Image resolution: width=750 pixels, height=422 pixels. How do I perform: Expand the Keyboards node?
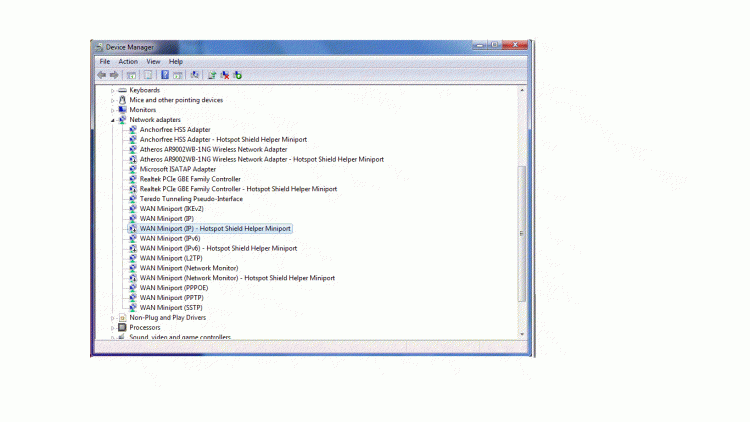113,90
